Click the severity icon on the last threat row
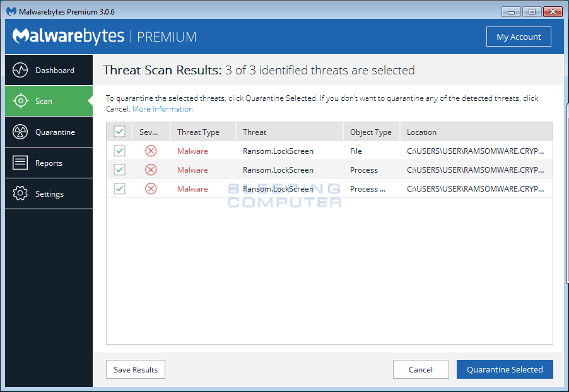 pyautogui.click(x=150, y=188)
